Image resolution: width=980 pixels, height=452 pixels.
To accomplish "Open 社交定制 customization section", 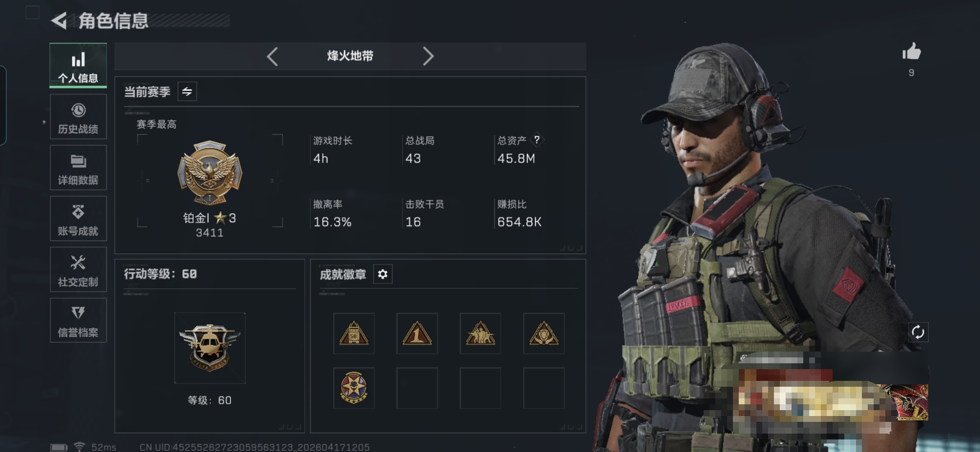I will (x=78, y=270).
